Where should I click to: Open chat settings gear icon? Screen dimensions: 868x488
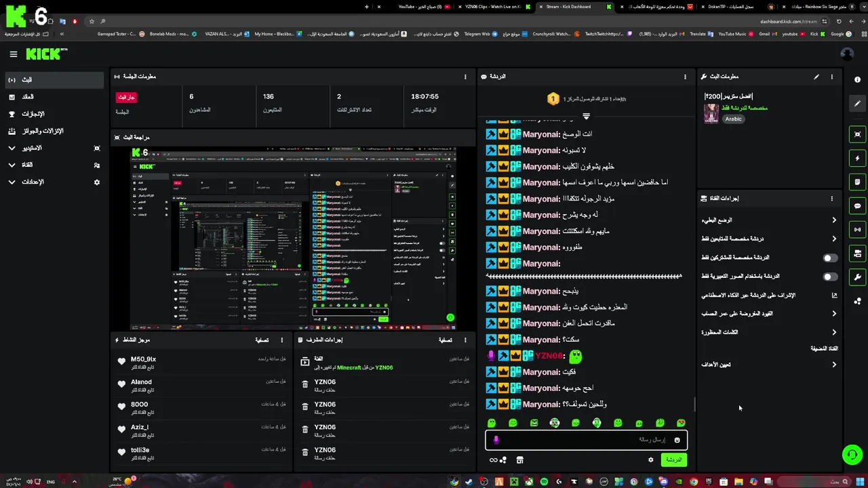[x=651, y=460]
